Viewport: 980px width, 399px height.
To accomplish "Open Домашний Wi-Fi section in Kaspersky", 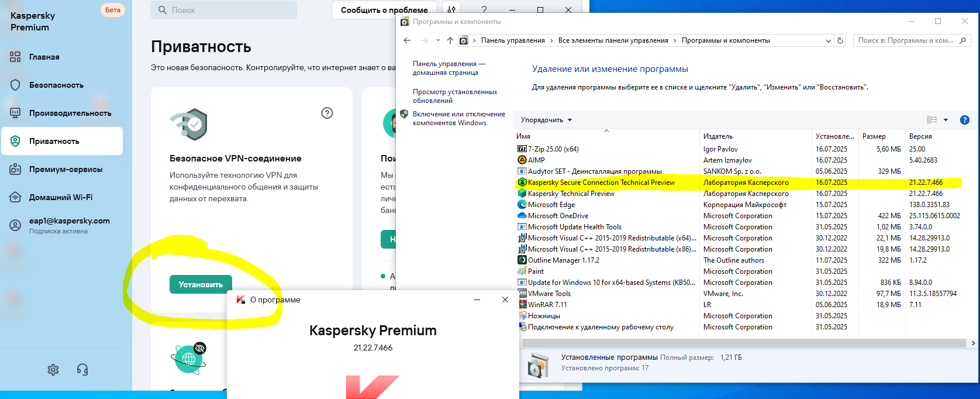I will 62,197.
